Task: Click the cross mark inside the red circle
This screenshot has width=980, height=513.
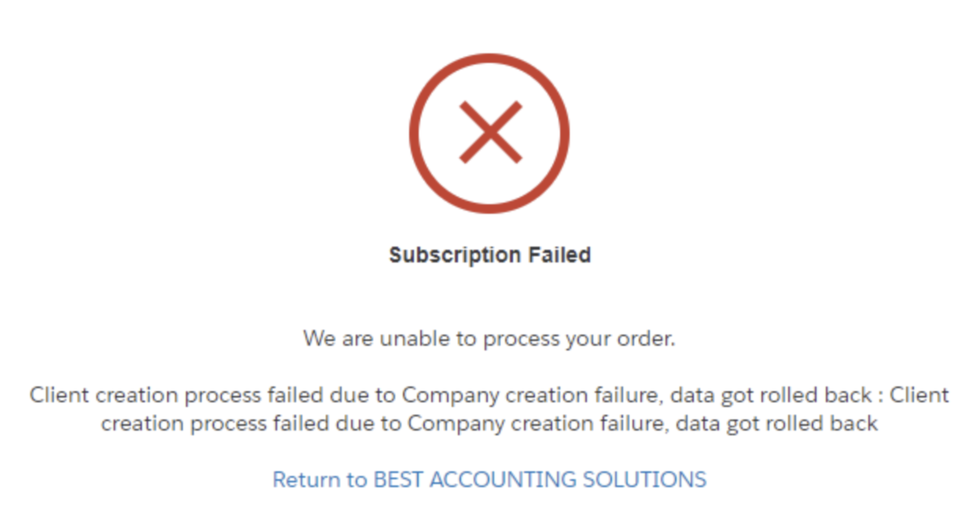Action: pyautogui.click(x=490, y=132)
